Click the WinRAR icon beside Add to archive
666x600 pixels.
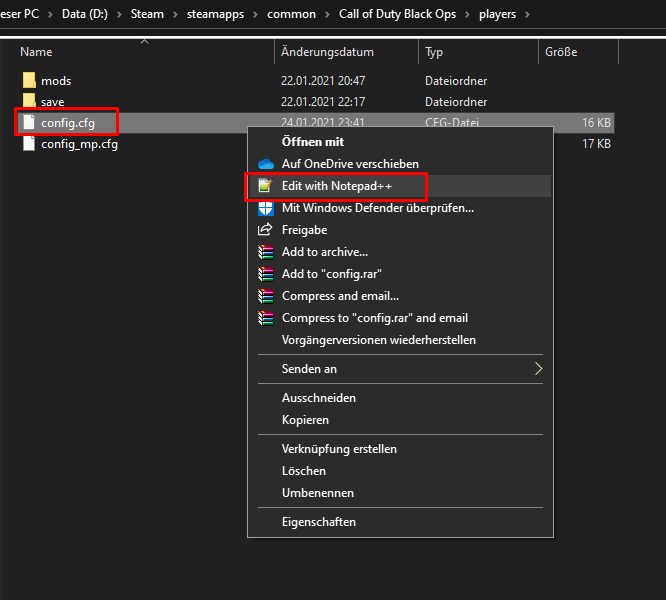coord(266,252)
